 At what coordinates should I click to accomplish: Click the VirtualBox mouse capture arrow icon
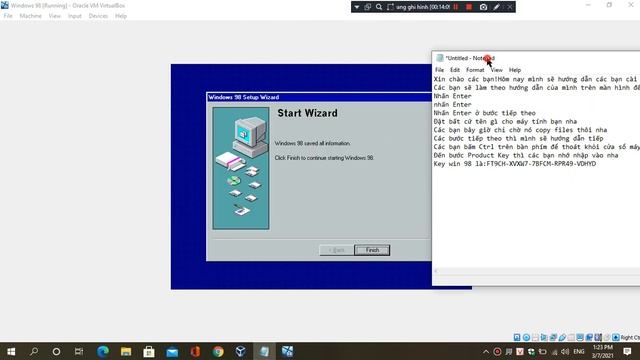(616, 337)
